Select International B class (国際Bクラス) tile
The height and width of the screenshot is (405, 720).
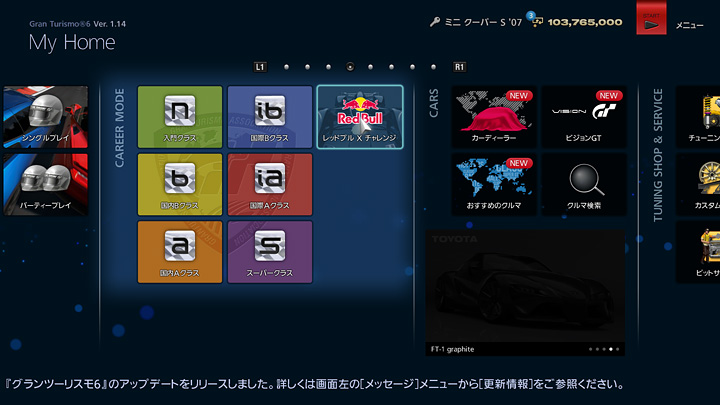pos(270,116)
